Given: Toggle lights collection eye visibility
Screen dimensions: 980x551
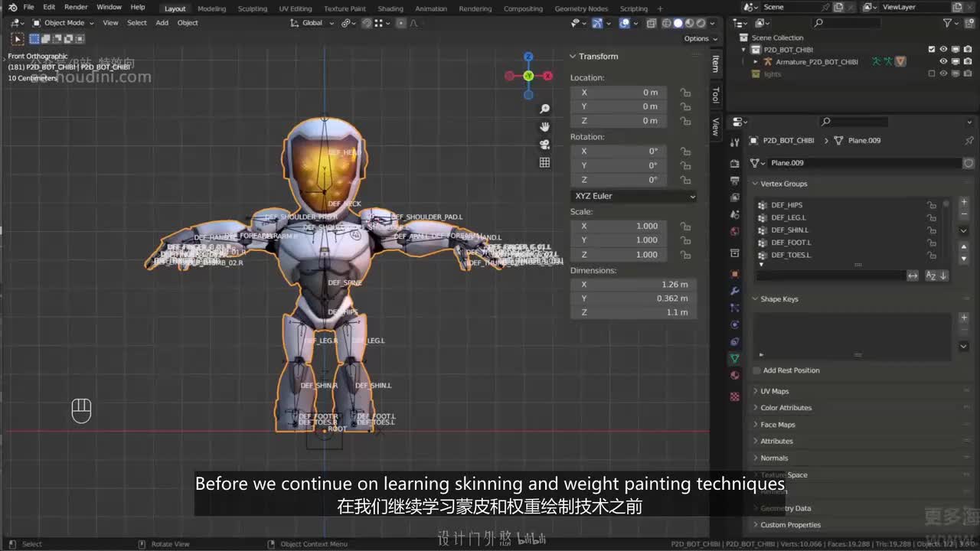Looking at the screenshot, I should pos(944,73).
